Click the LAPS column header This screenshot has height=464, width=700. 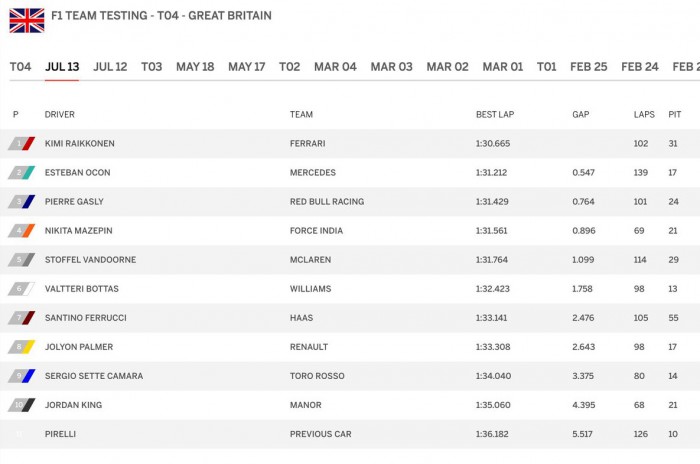(x=644, y=115)
